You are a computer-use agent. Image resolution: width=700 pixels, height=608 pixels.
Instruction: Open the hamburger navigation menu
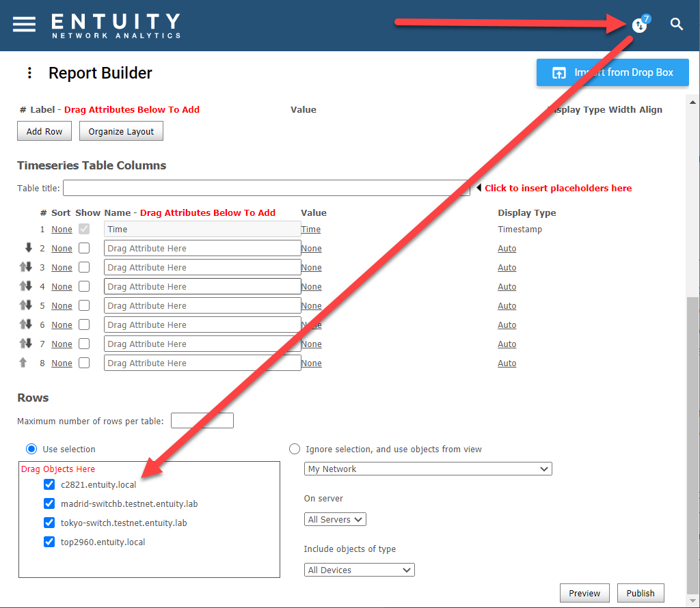(x=24, y=24)
